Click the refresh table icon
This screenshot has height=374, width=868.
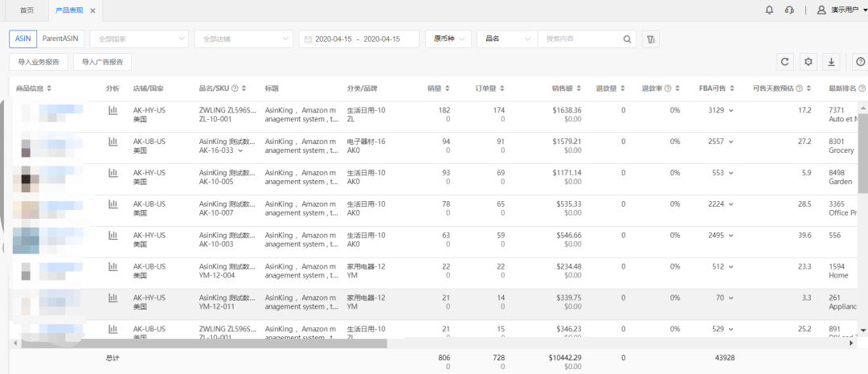(x=784, y=62)
